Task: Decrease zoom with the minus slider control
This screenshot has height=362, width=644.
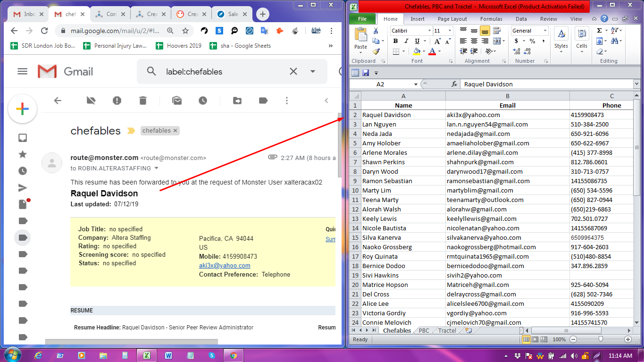Action: click(x=573, y=339)
